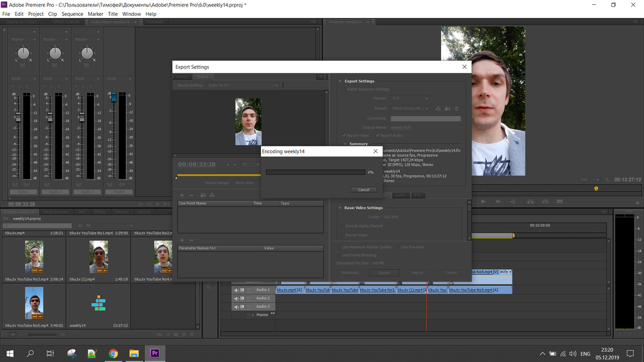Click Go to Out point in Program monitor
The height and width of the screenshot is (362, 644).
[513, 202]
